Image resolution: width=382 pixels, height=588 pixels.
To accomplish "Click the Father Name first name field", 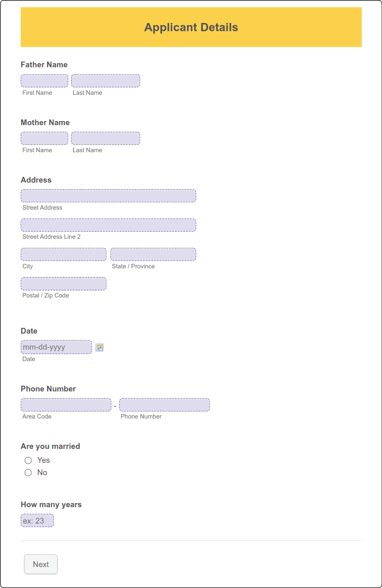I will [x=44, y=80].
